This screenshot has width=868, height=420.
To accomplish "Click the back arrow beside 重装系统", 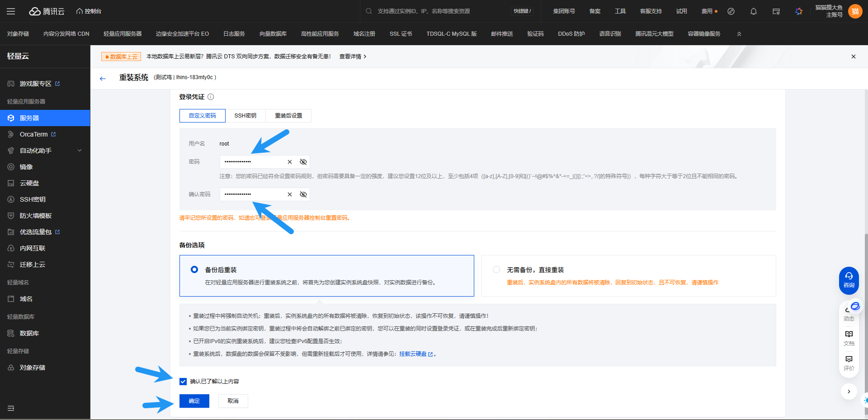I will coord(103,78).
